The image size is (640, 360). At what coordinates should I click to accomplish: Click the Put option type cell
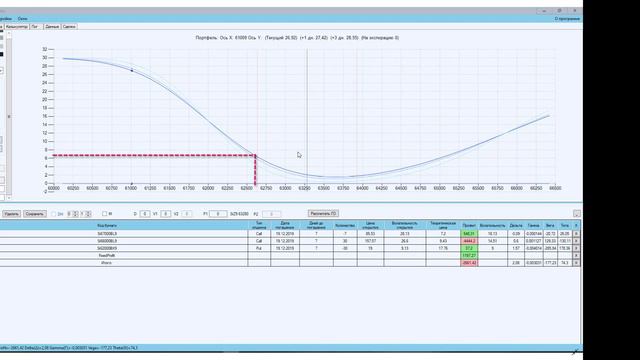pos(259,248)
